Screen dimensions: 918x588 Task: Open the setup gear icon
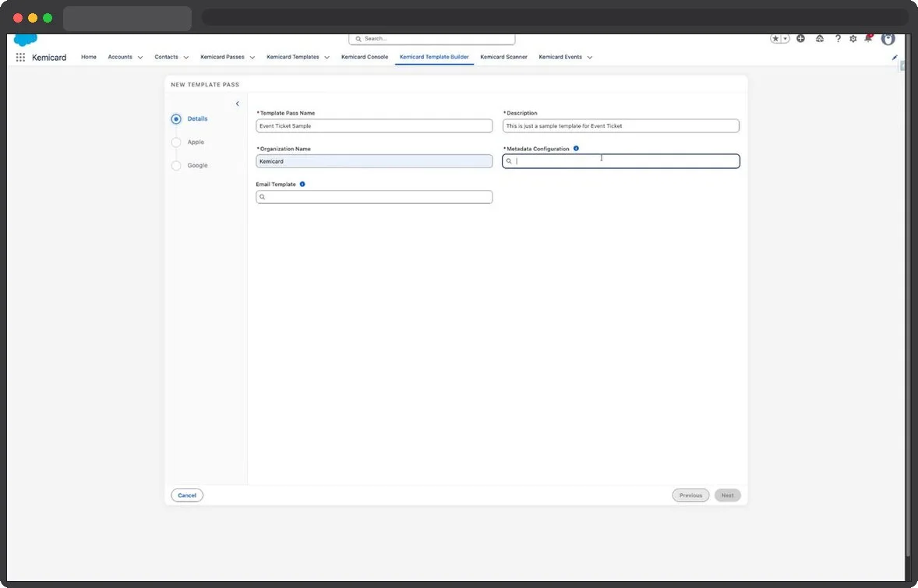853,39
